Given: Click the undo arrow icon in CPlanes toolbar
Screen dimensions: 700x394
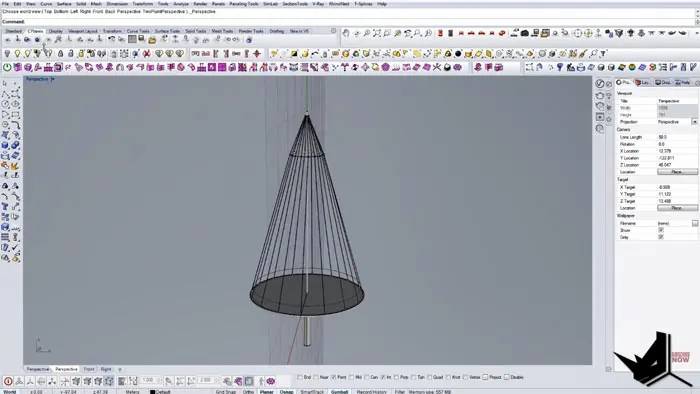Looking at the screenshot, I should (x=111, y=40).
